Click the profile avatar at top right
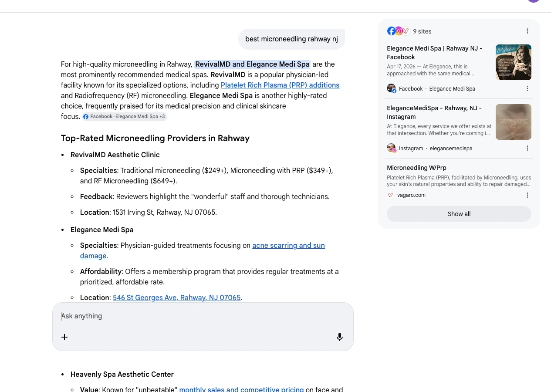This screenshot has height=392, width=551. point(534,0)
